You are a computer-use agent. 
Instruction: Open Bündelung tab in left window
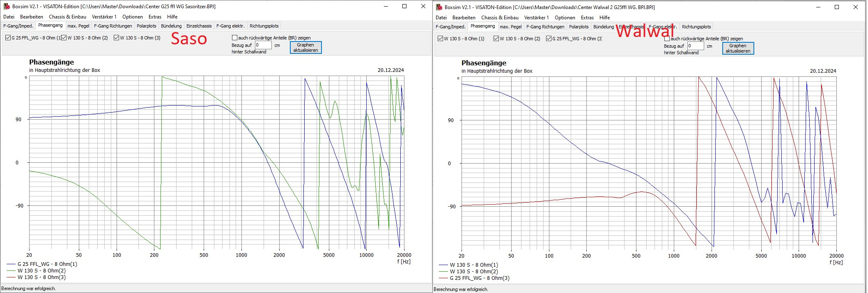(171, 26)
